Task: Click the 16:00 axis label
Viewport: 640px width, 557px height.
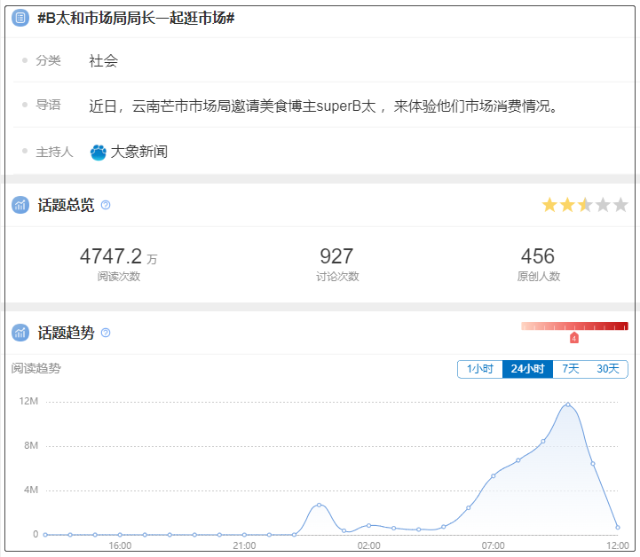Action: pos(120,546)
